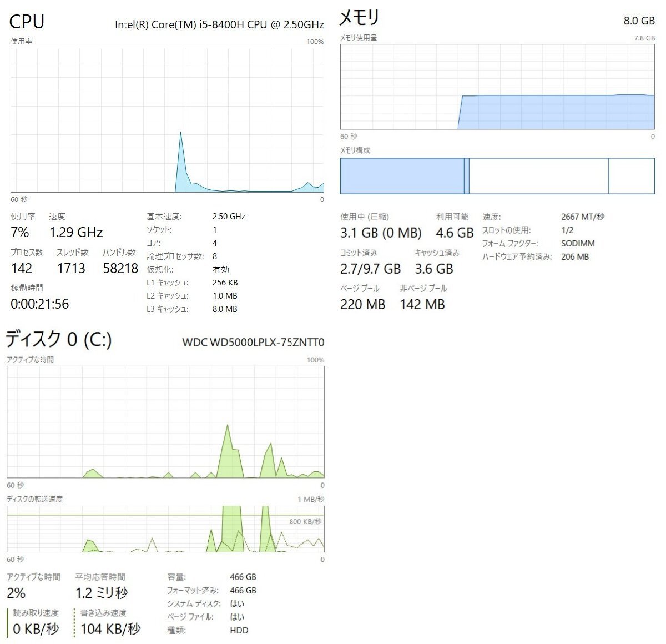Click the memory speed value 2667 MT/秒
The height and width of the screenshot is (644, 666).
click(583, 217)
